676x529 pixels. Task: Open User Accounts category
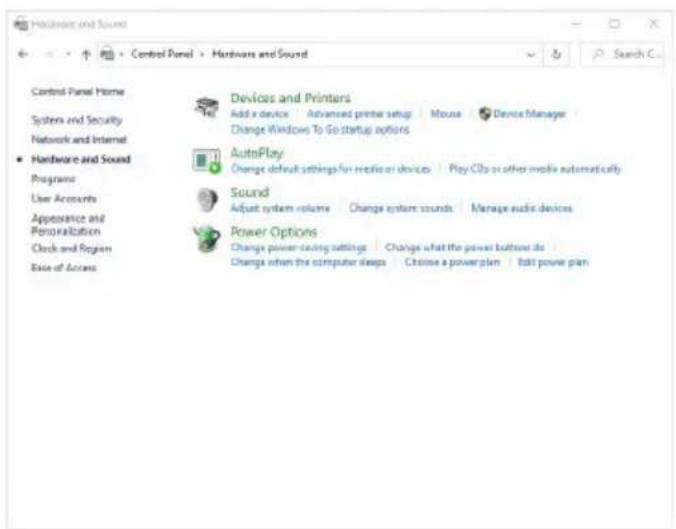coord(64,198)
